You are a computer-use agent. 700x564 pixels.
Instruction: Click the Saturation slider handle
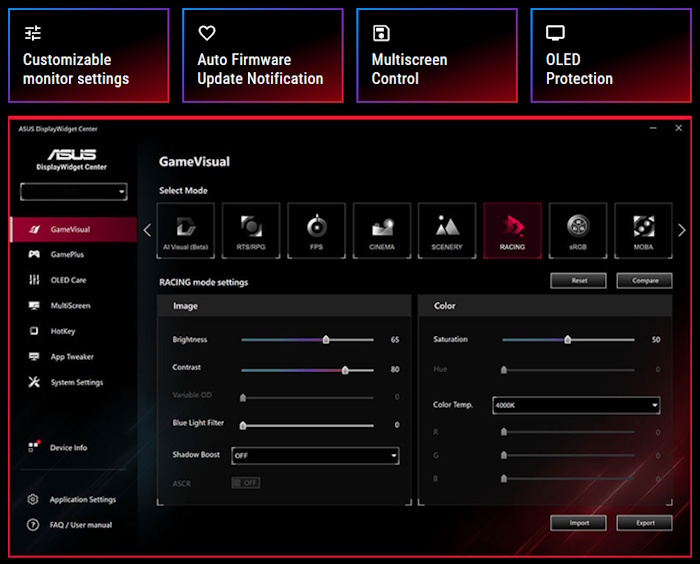click(x=567, y=340)
